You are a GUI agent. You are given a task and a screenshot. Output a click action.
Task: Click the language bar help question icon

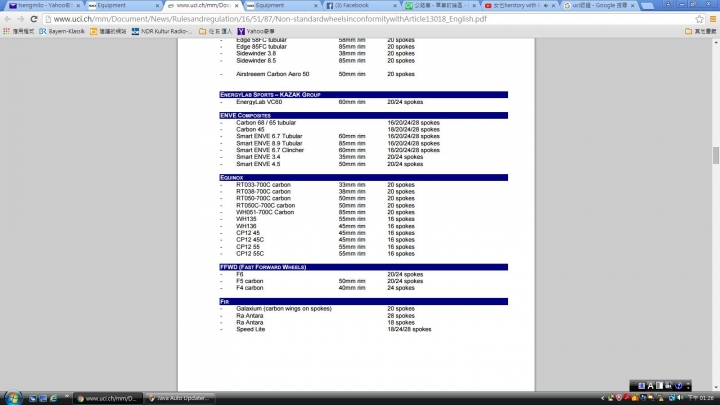pyautogui.click(x=679, y=386)
